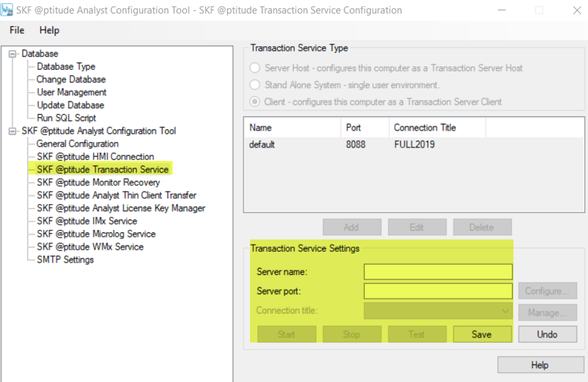This screenshot has height=382, width=588.
Task: Select the 'default' row name cell
Action: click(x=262, y=145)
